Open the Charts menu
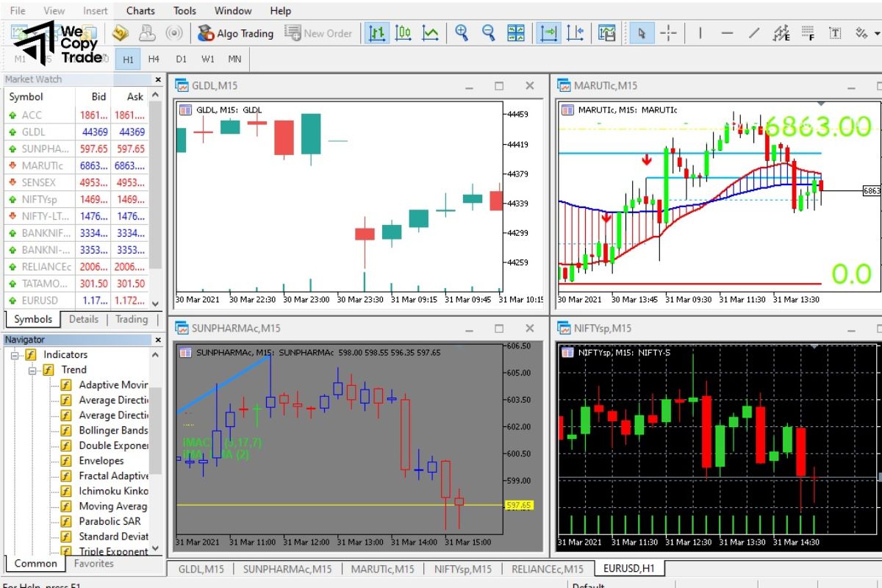The width and height of the screenshot is (882, 588). tap(139, 10)
